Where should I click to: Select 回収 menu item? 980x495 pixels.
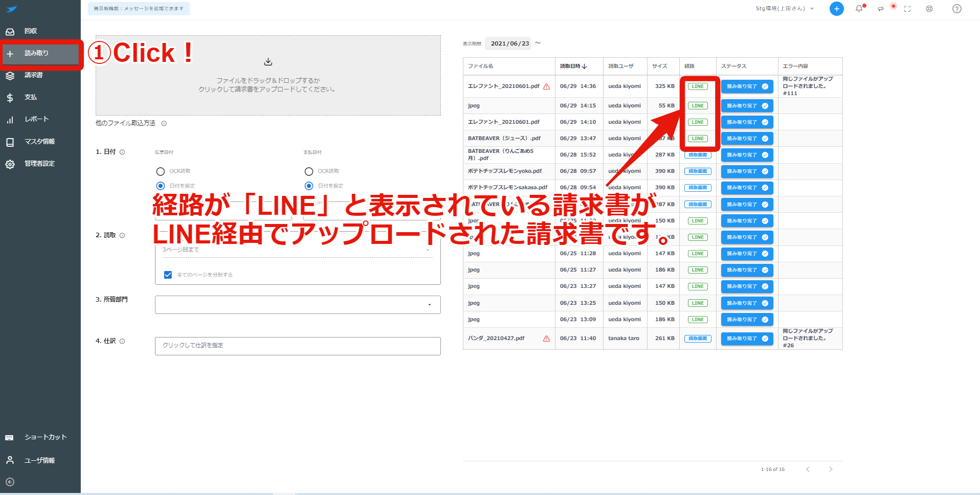click(31, 31)
